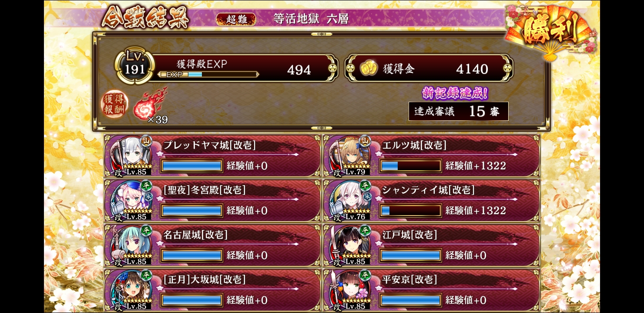
Task: Click the 新記録達成! new record text
Action: coord(455,93)
